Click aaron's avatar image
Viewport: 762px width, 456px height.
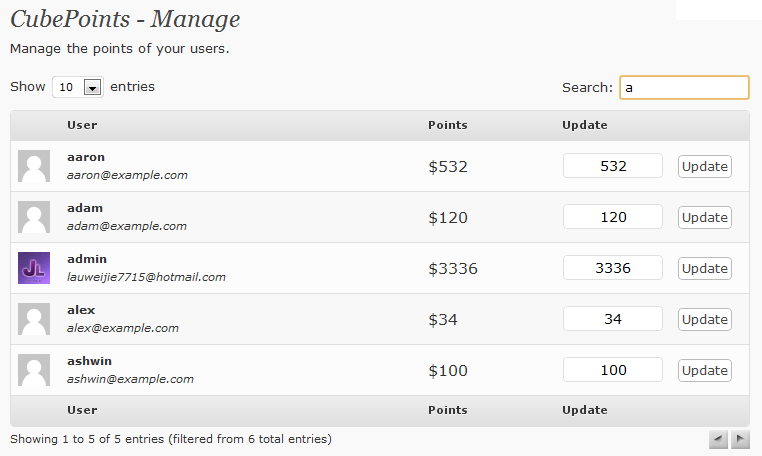coord(34,166)
